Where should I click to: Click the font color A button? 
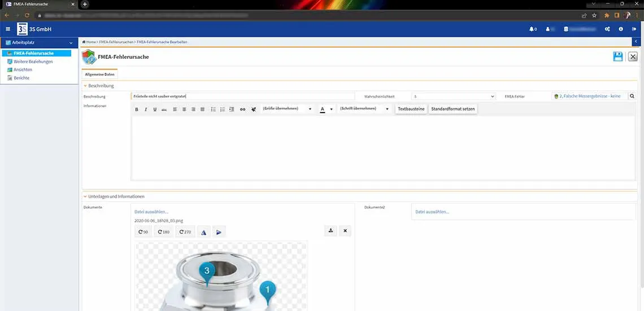click(x=323, y=110)
